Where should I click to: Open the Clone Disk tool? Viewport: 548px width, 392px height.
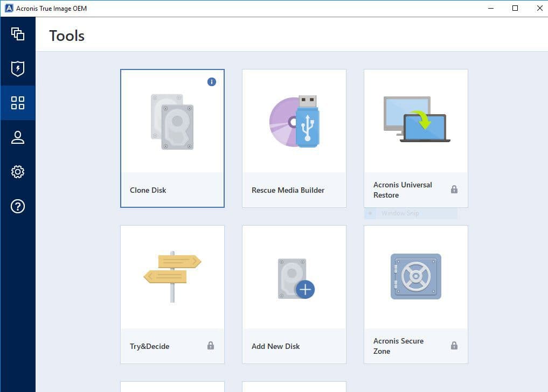pyautogui.click(x=172, y=137)
